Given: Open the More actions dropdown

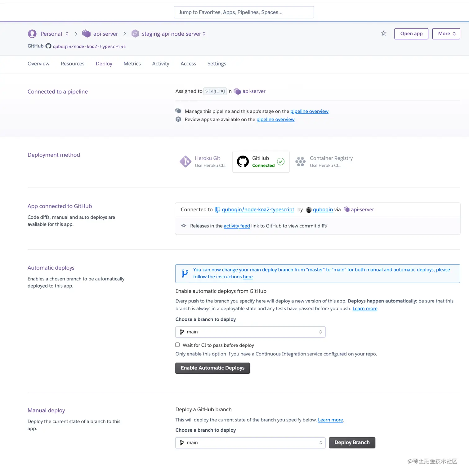Looking at the screenshot, I should coord(446,33).
